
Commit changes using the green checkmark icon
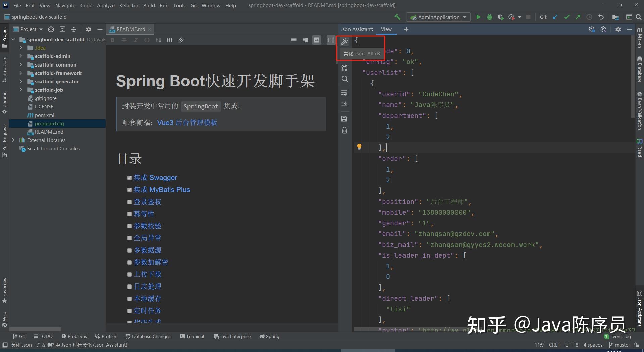567,17
